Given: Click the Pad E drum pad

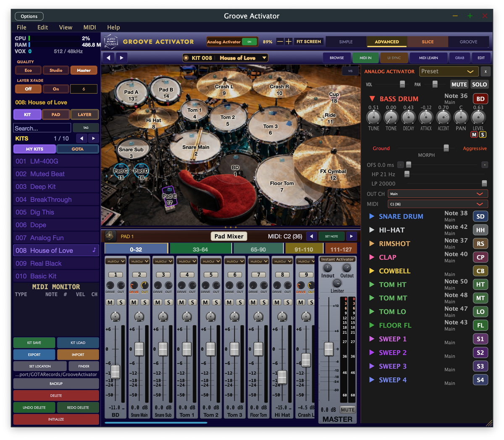Looking at the screenshot, I should pos(169,196).
